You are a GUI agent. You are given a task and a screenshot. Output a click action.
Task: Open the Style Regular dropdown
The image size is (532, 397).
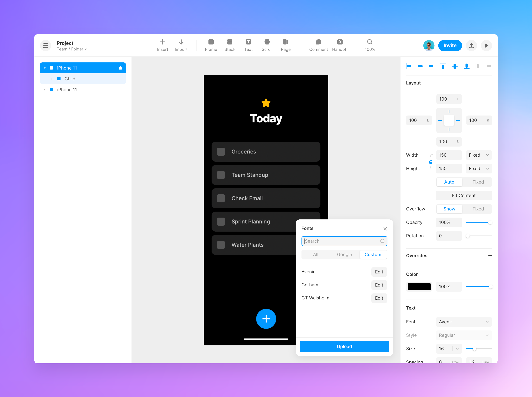point(464,336)
